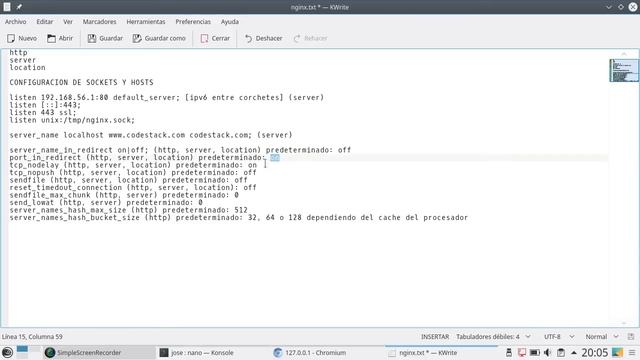Click the Deshacer undo button
The image size is (640, 360).
[x=263, y=38]
